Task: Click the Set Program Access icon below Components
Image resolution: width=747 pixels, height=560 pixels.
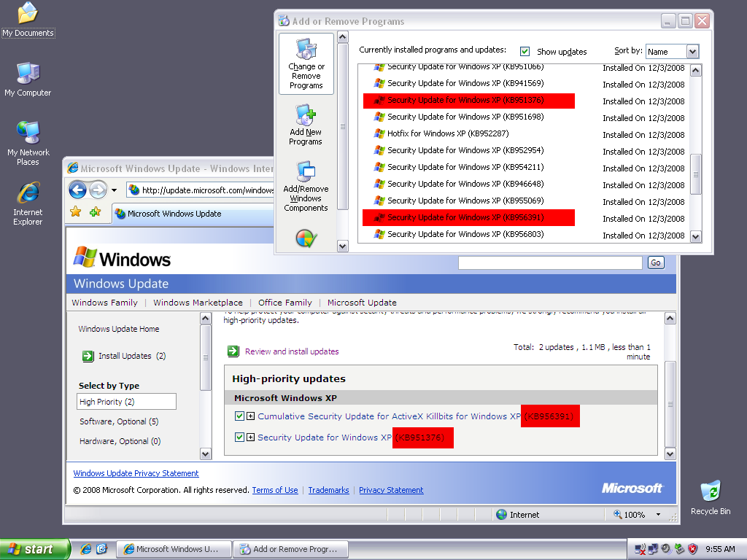Action: click(306, 238)
